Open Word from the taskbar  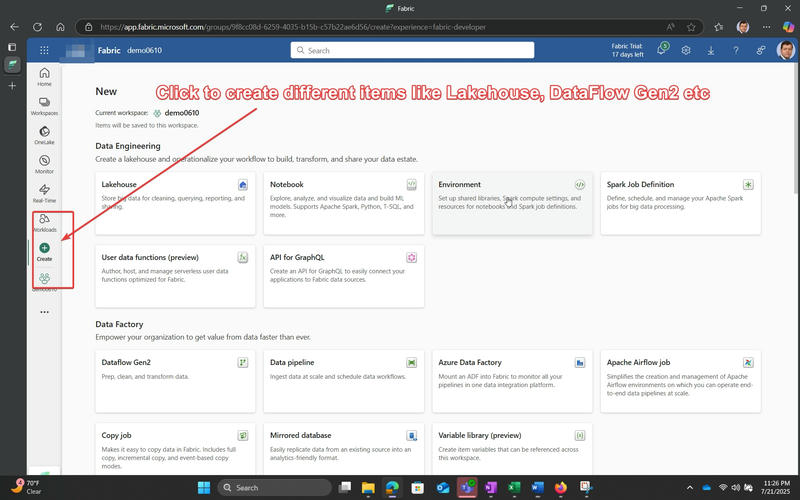click(538, 488)
